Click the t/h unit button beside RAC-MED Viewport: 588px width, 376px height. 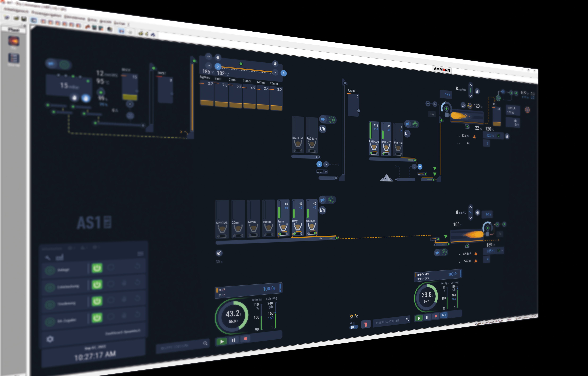click(322, 129)
